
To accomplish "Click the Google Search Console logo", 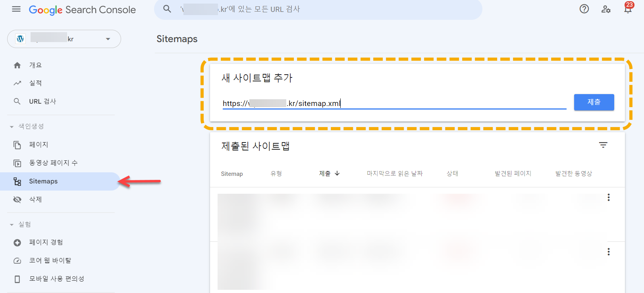I will coord(82,10).
